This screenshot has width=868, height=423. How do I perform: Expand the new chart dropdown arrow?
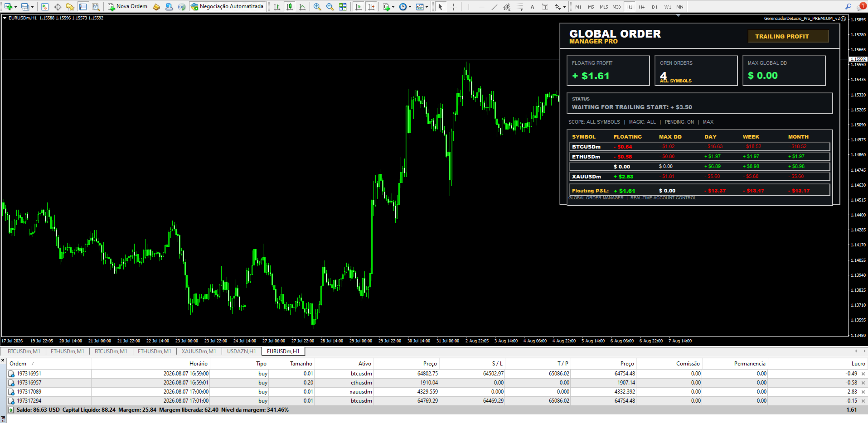[x=15, y=7]
